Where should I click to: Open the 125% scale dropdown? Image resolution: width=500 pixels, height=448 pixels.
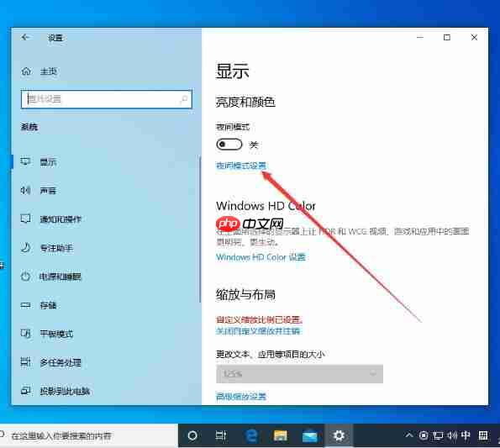299,374
